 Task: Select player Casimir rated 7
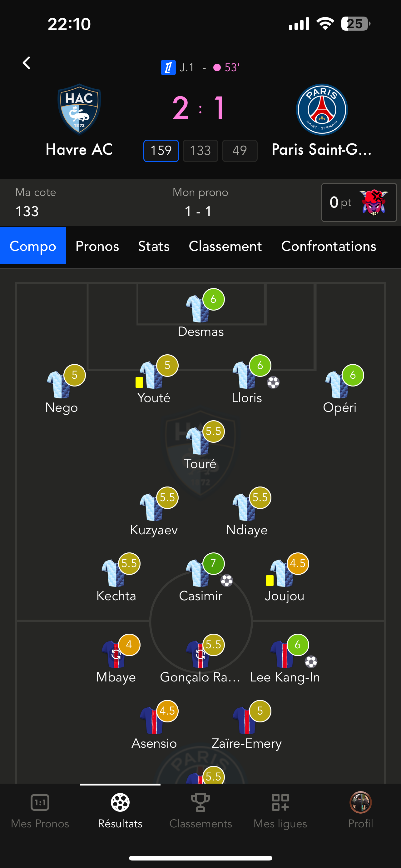[201, 577]
